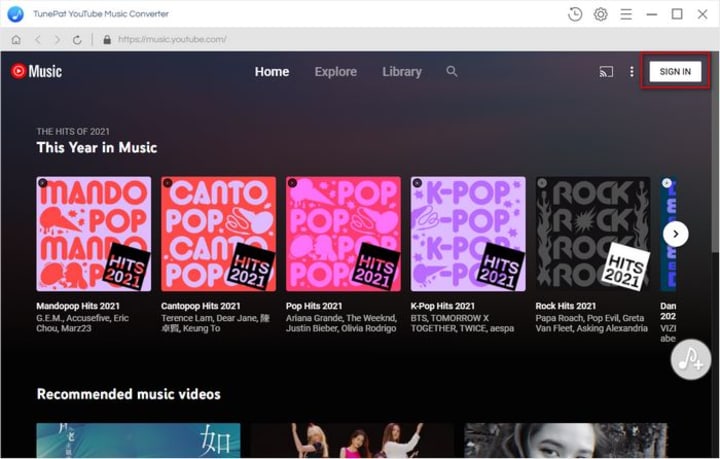Open the recommended video with woman's face
The image size is (720, 459).
point(566,441)
